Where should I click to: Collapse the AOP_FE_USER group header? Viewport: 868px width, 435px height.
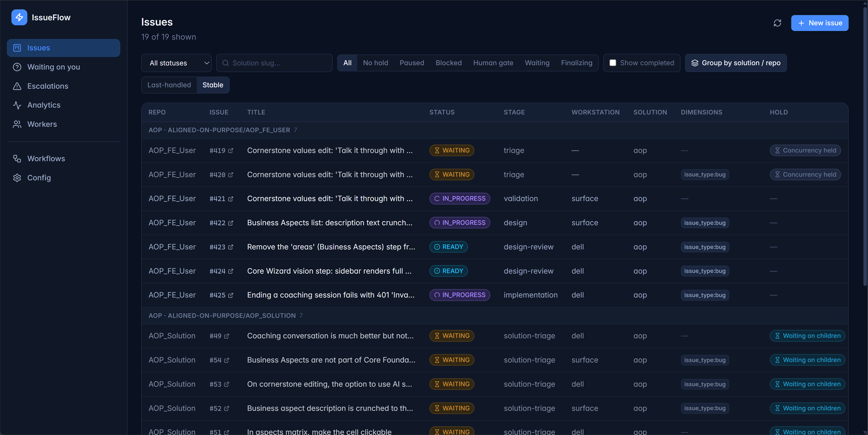click(495, 130)
